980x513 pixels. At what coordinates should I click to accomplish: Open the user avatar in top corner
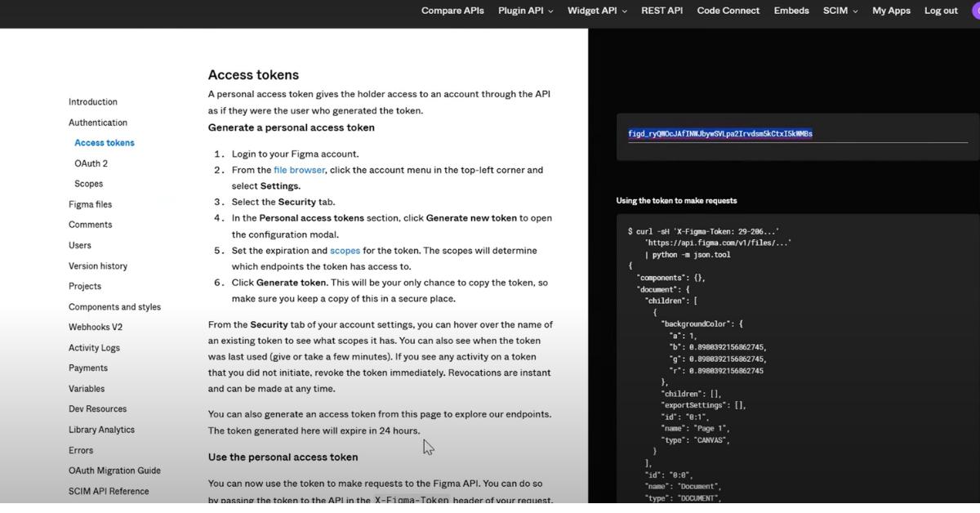click(x=974, y=11)
